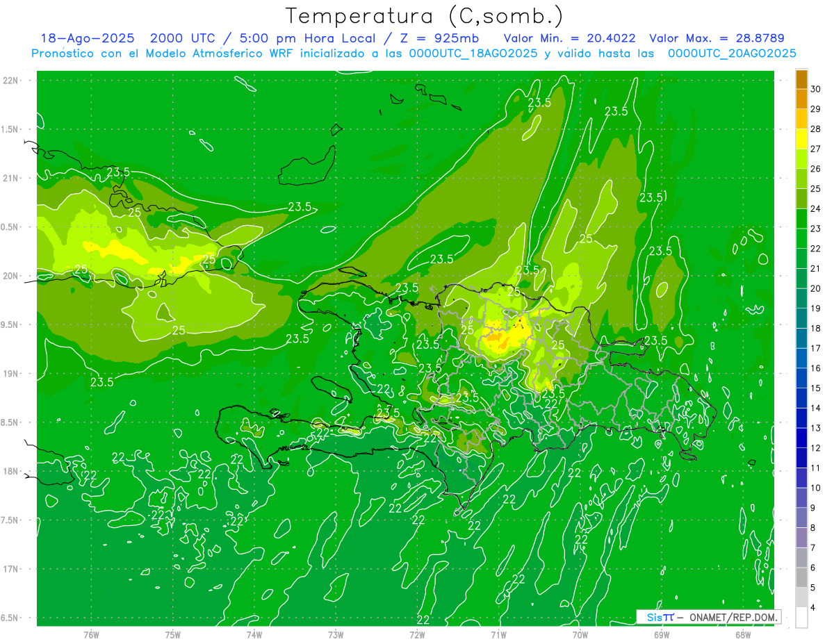Click the '23' label on color scale
This screenshot has width=834, height=644.
point(815,229)
